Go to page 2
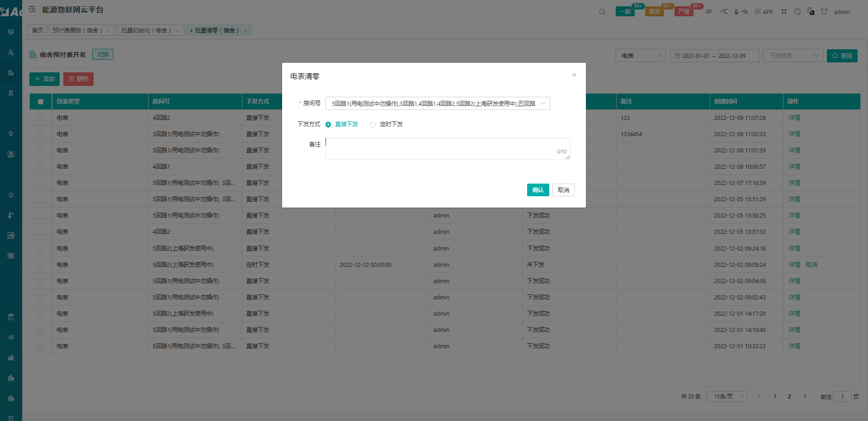This screenshot has width=868, height=421. [x=789, y=397]
